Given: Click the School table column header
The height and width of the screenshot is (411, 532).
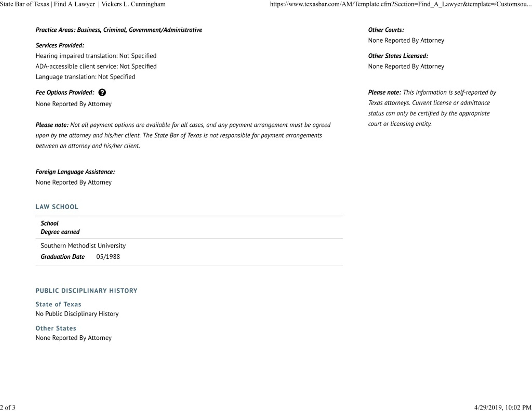Looking at the screenshot, I should click(49, 223).
